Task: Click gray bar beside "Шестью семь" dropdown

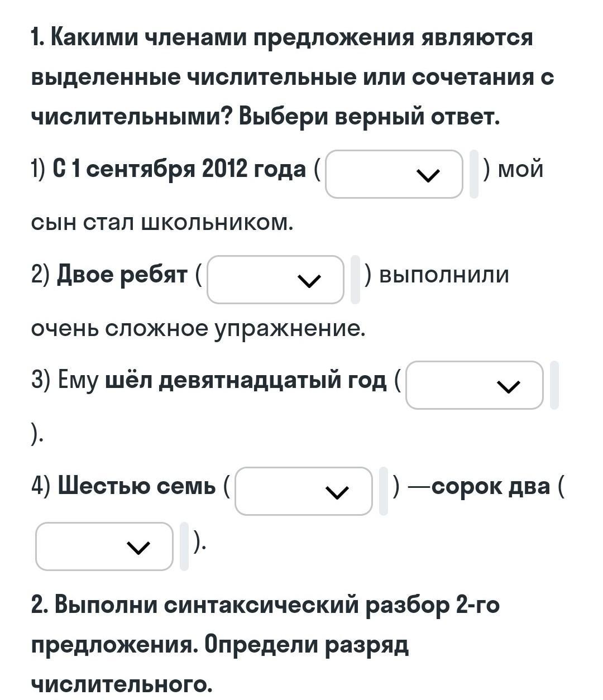Action: pyautogui.click(x=383, y=491)
